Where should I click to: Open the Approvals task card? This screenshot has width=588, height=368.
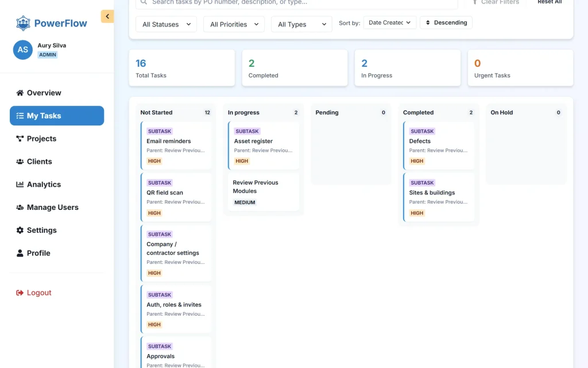(x=176, y=352)
